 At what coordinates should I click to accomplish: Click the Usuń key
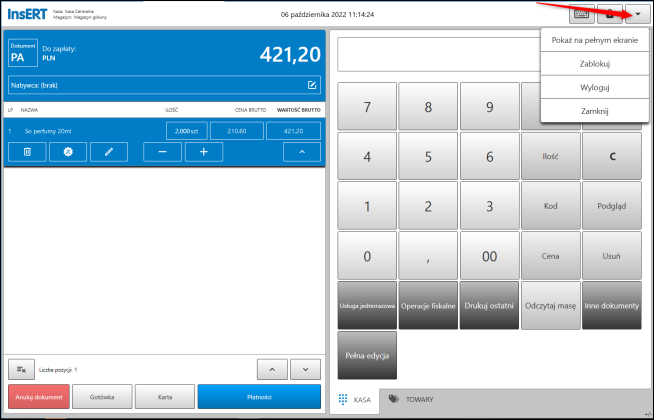tap(612, 256)
